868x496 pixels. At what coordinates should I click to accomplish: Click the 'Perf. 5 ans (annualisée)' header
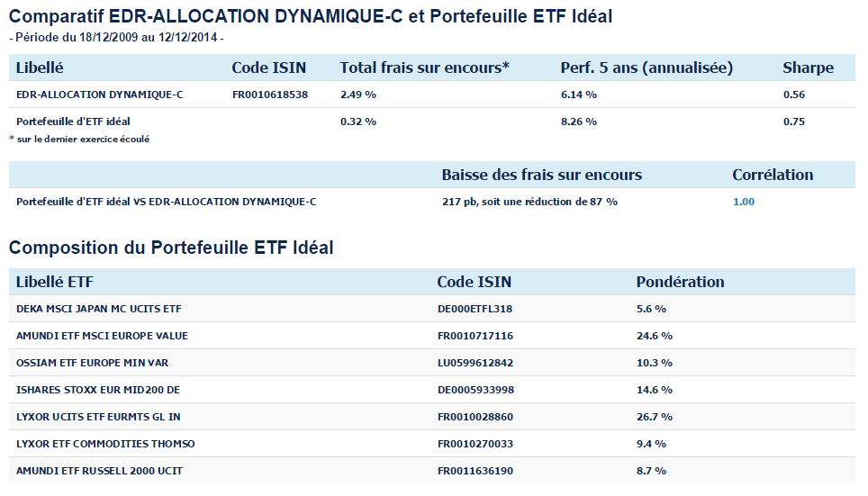(646, 68)
